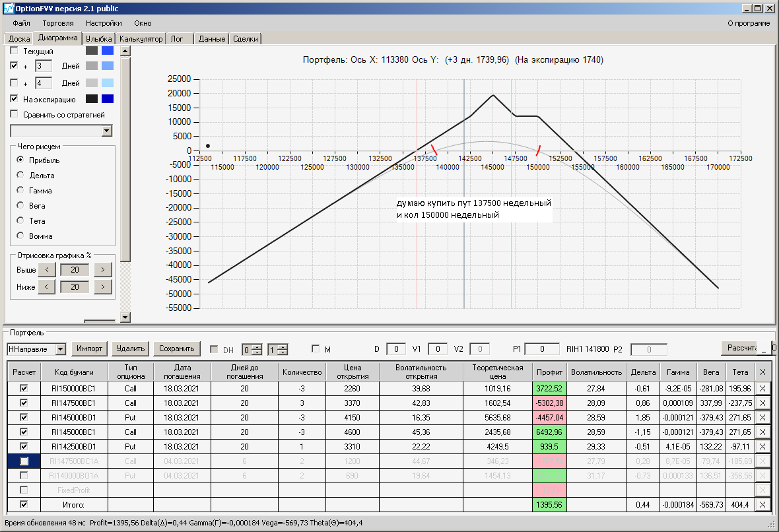Click the DH second spinner control
Image resolution: width=779 pixels, height=532 pixels.
[278, 350]
